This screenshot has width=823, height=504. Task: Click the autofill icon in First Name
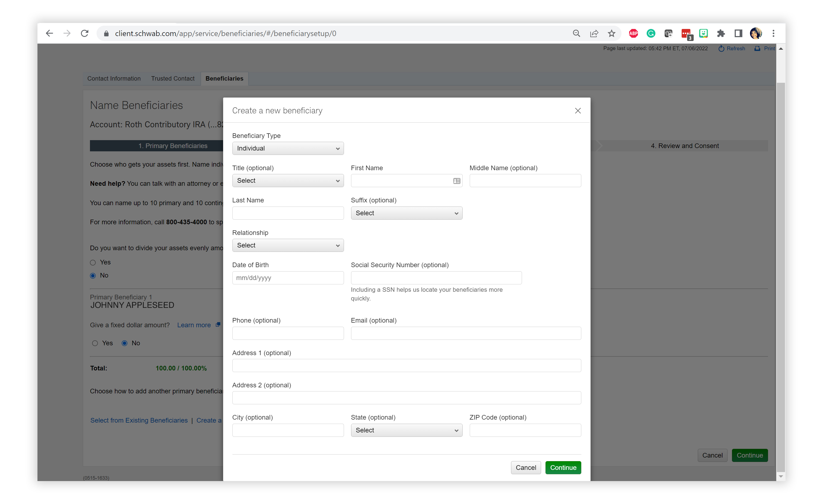pyautogui.click(x=457, y=181)
